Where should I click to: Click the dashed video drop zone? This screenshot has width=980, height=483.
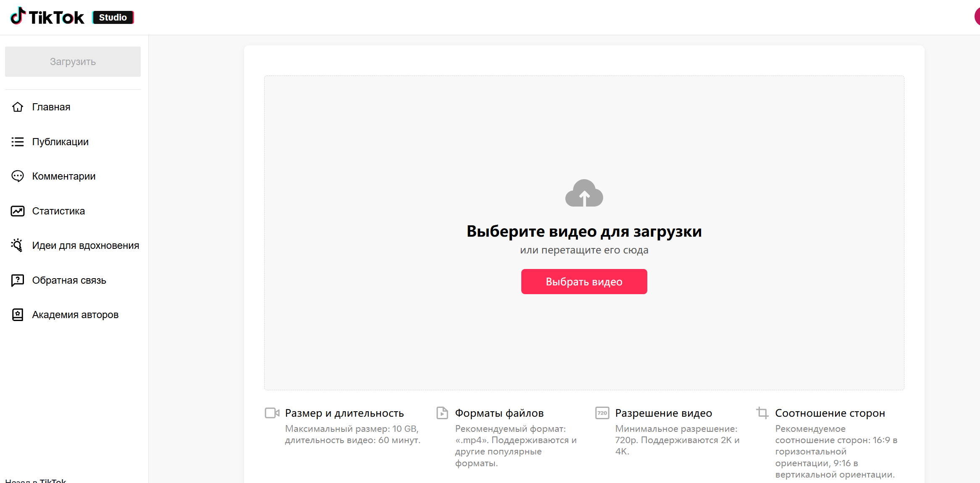pos(584,233)
